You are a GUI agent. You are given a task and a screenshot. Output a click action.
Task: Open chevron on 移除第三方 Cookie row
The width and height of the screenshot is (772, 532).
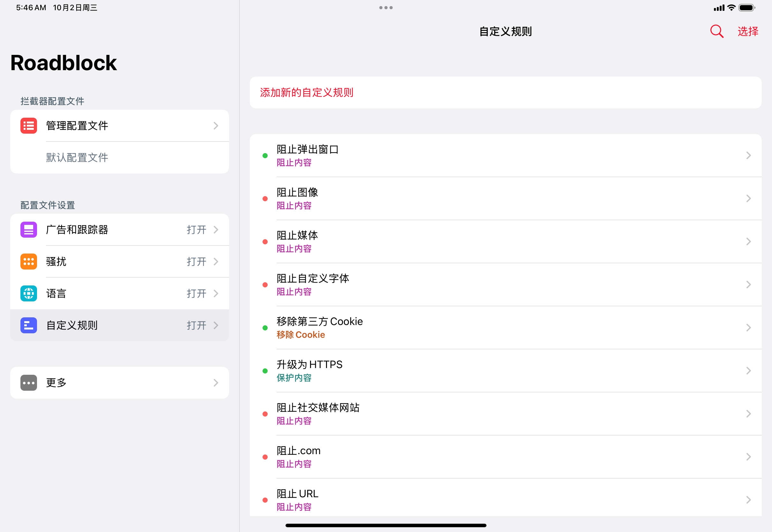pos(748,328)
